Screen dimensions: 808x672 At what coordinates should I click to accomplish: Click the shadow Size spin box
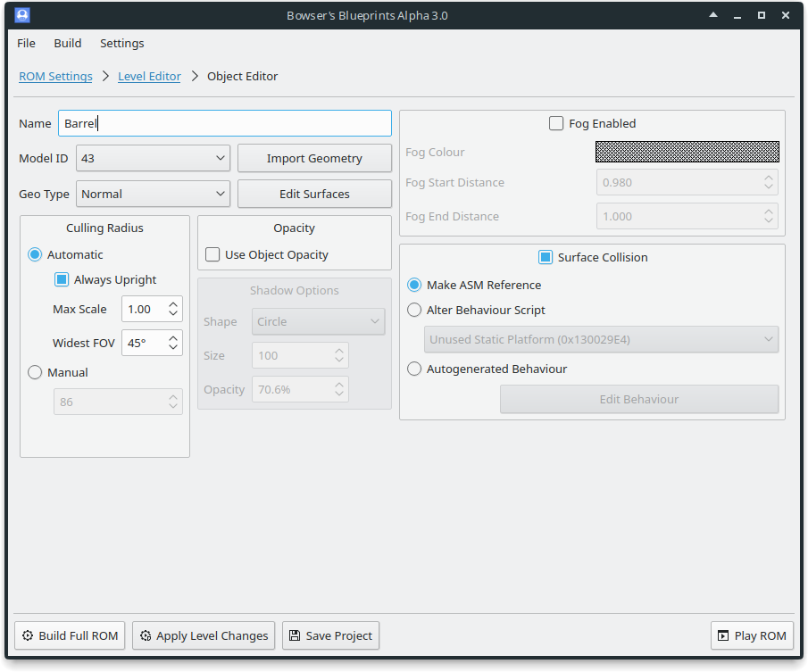pos(300,355)
